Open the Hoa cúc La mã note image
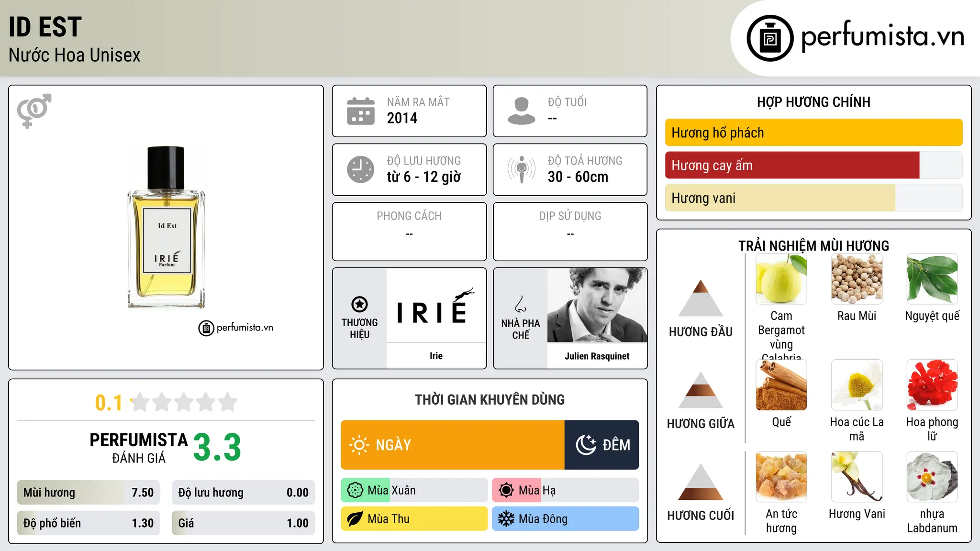This screenshot has height=551, width=980. coord(857,385)
